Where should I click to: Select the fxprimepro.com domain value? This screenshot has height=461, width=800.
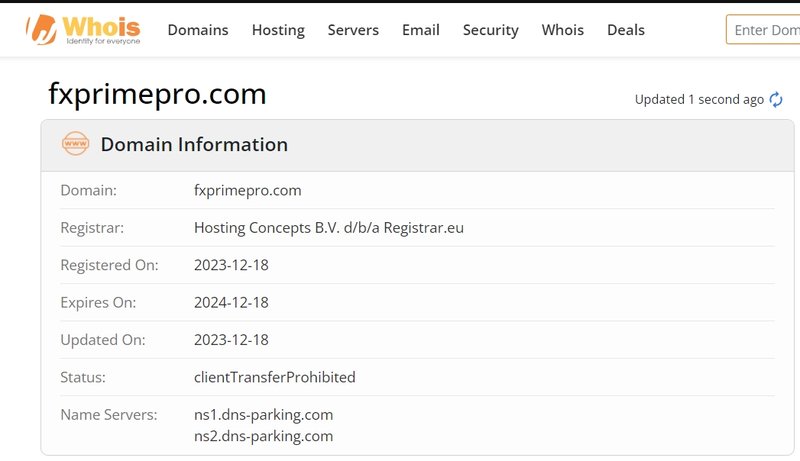tap(247, 191)
